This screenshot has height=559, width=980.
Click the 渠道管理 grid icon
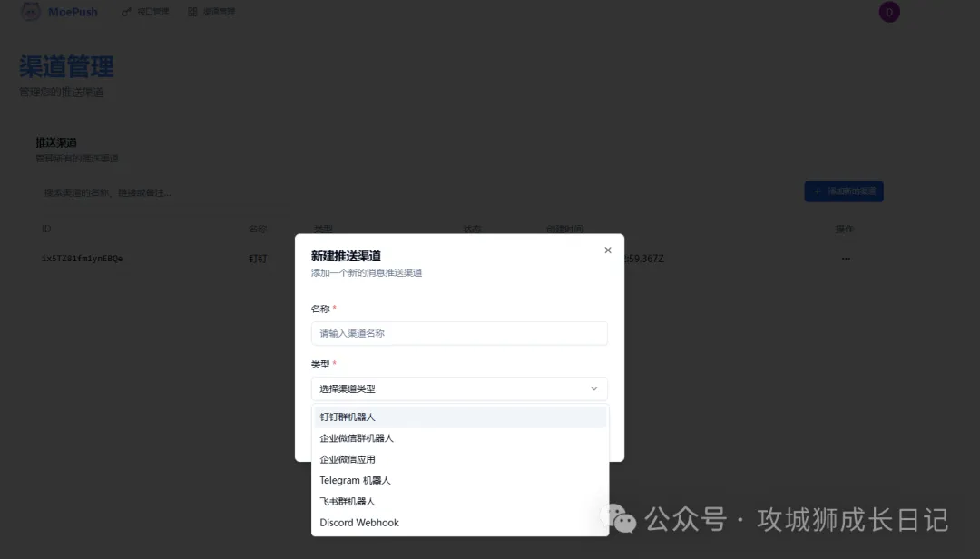click(x=192, y=12)
